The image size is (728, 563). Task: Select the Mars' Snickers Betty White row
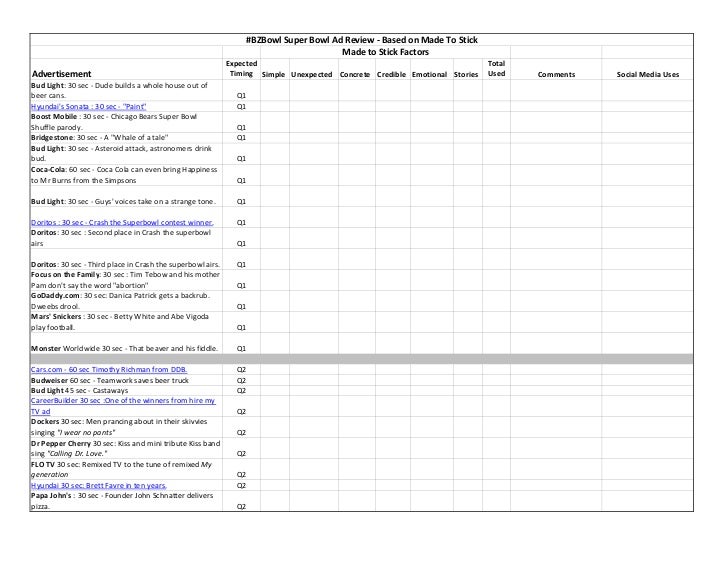click(x=362, y=322)
